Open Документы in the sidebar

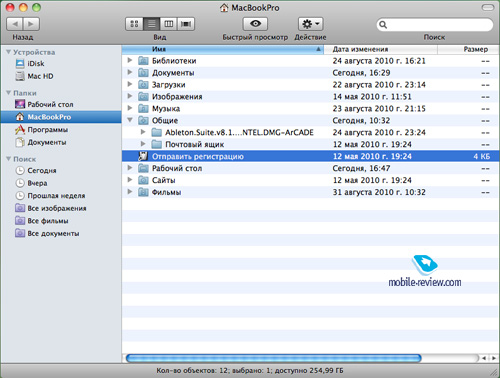41,142
